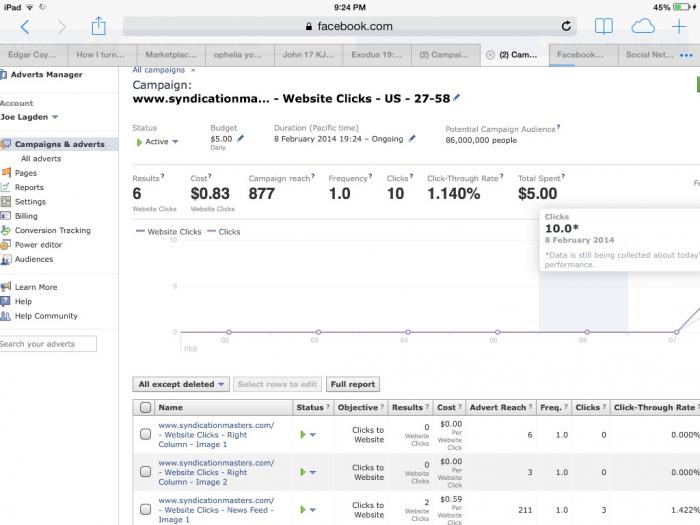The width and height of the screenshot is (700, 525).
Task: Check the News Feed - Image 1 row
Action: (x=145, y=509)
